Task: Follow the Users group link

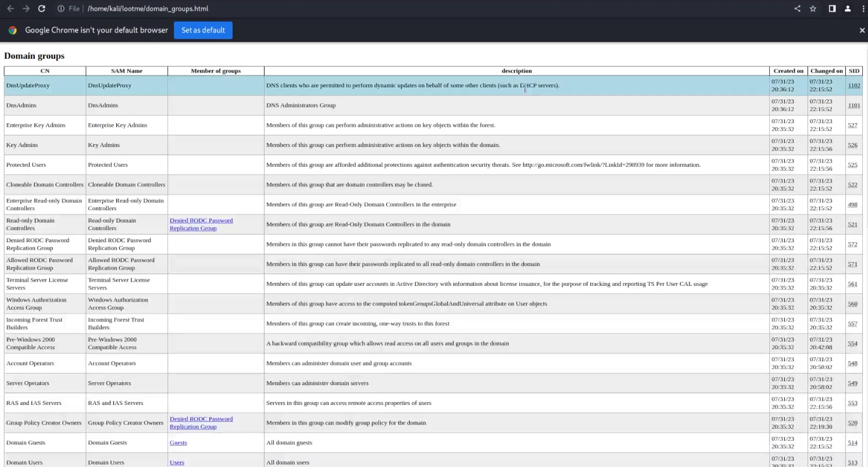Action: click(177, 462)
